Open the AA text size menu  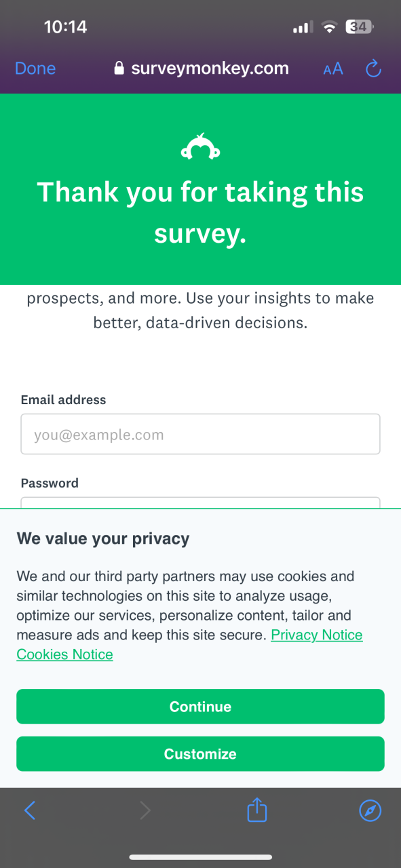333,68
